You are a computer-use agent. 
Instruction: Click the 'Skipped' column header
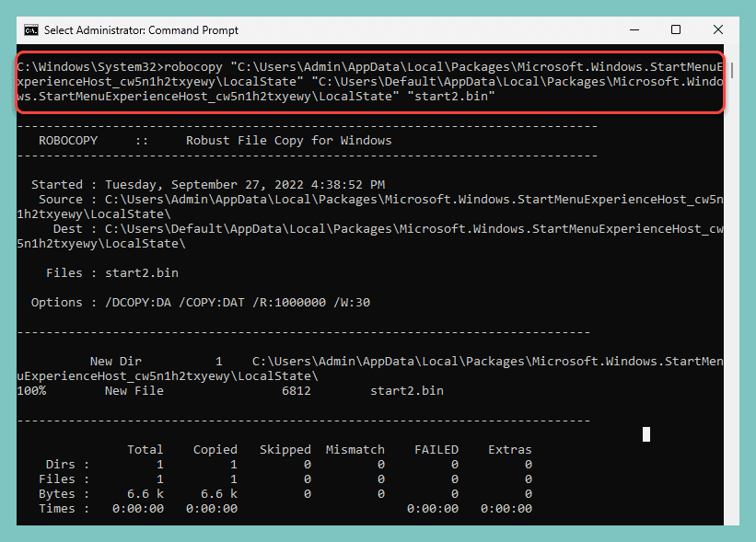pos(285,449)
